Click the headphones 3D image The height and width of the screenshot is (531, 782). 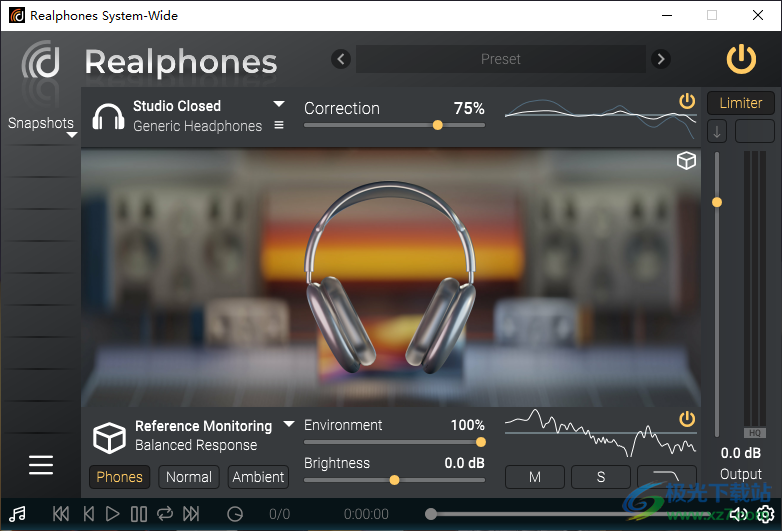390,278
